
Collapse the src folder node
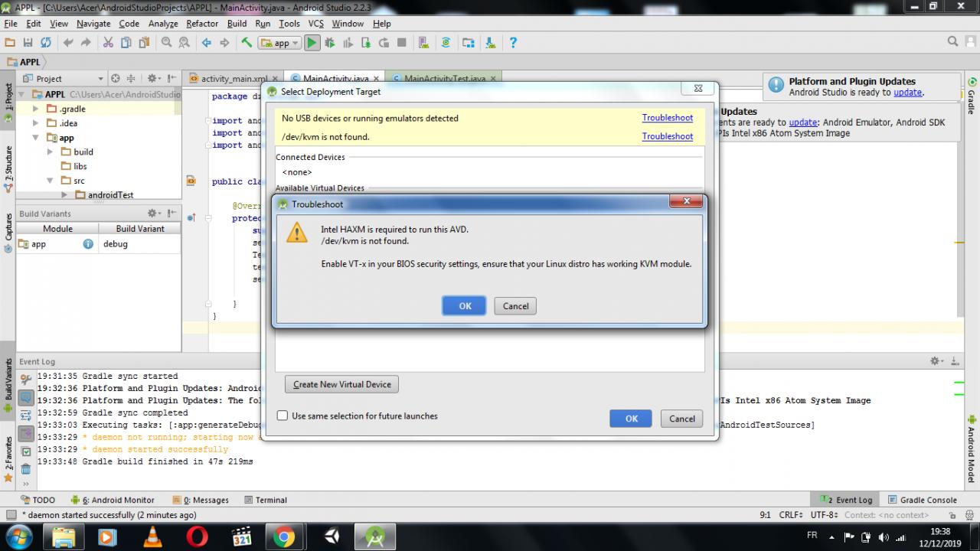point(50,181)
